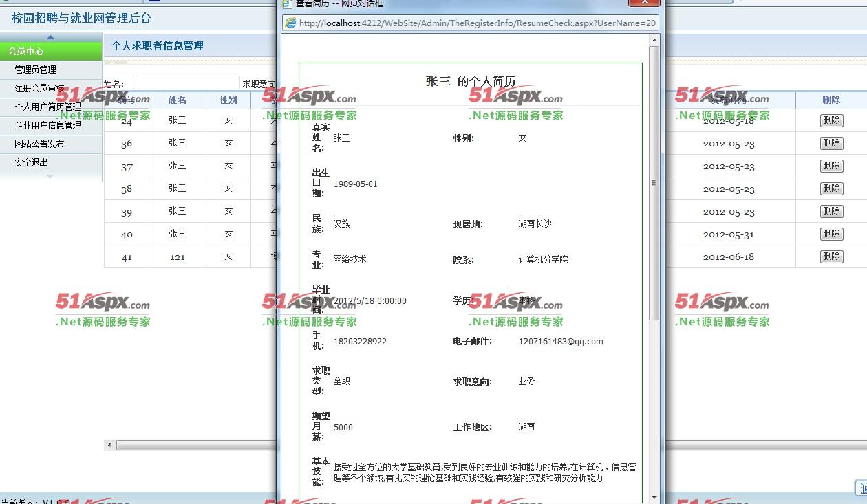Open 注册会员审核 in the sidebar
Screen dimensions: 867x504
pyautogui.click(x=40, y=88)
